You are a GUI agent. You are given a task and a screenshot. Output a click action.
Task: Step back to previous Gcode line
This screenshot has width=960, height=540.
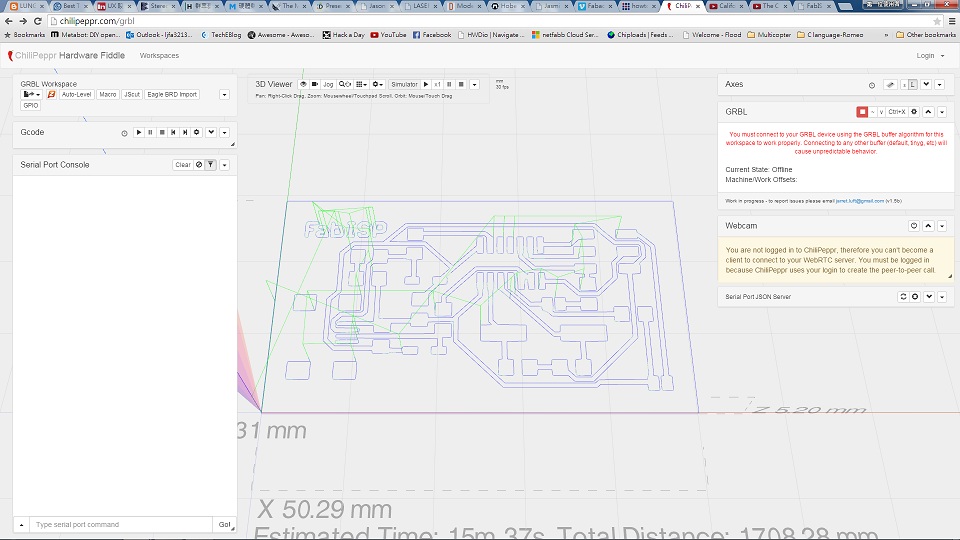[x=173, y=132]
